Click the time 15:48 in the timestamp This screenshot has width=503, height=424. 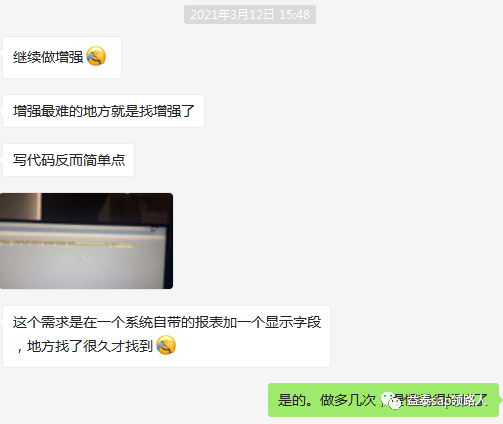pyautogui.click(x=295, y=15)
